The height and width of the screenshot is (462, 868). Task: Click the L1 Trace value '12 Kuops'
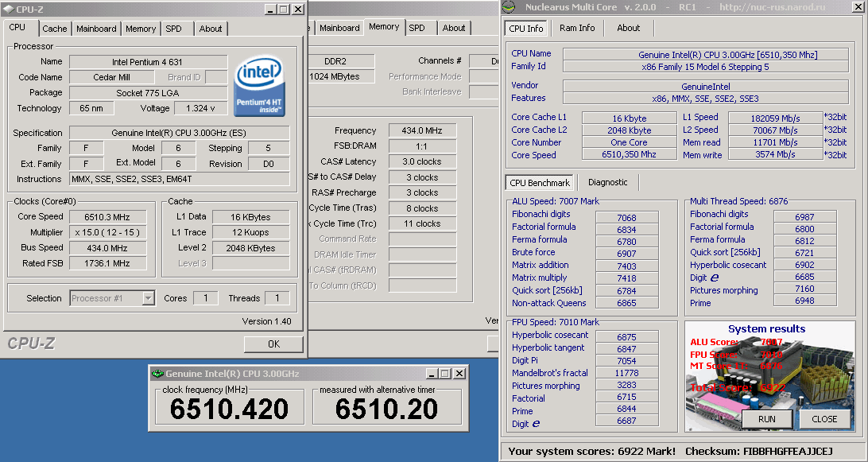coord(250,233)
